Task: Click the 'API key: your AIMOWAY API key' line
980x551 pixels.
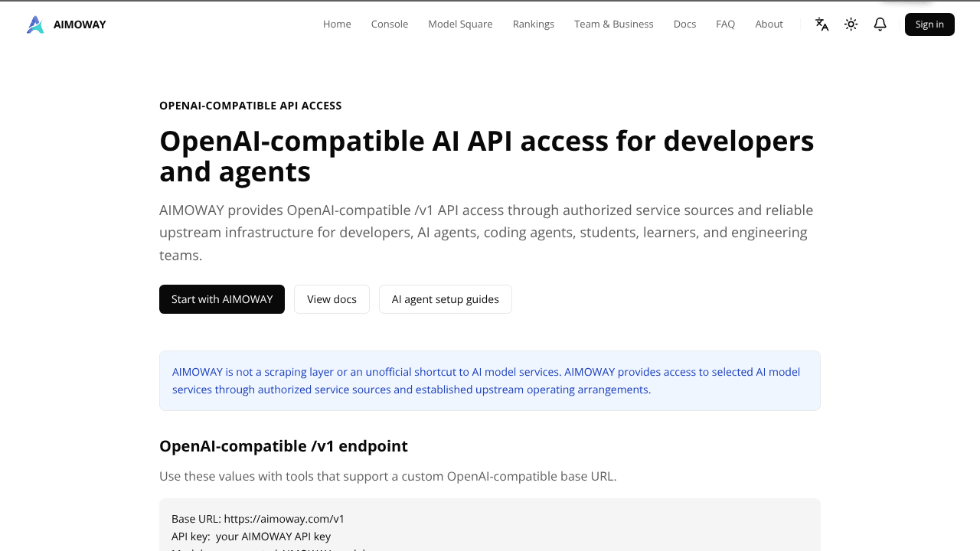Action: pyautogui.click(x=251, y=536)
